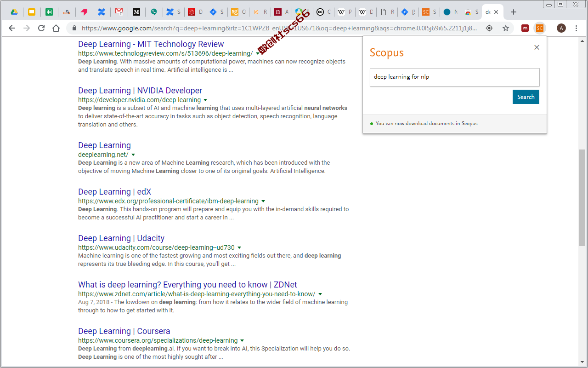Expand dropdown arrow next to edx.org URL

pos(263,201)
